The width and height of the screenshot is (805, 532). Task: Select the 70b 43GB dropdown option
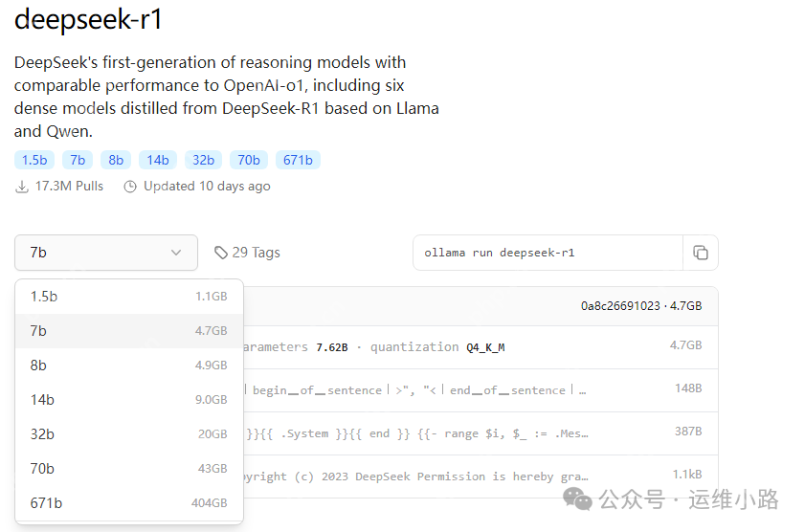129,469
